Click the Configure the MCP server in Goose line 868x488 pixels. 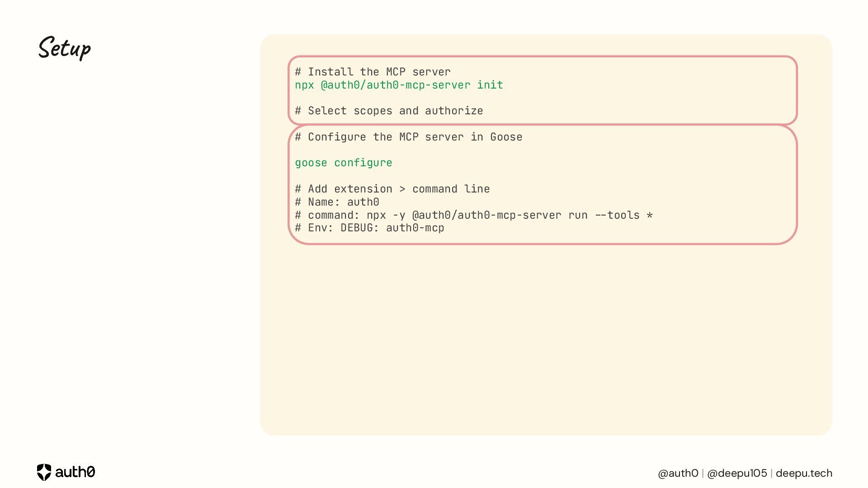[x=408, y=137]
